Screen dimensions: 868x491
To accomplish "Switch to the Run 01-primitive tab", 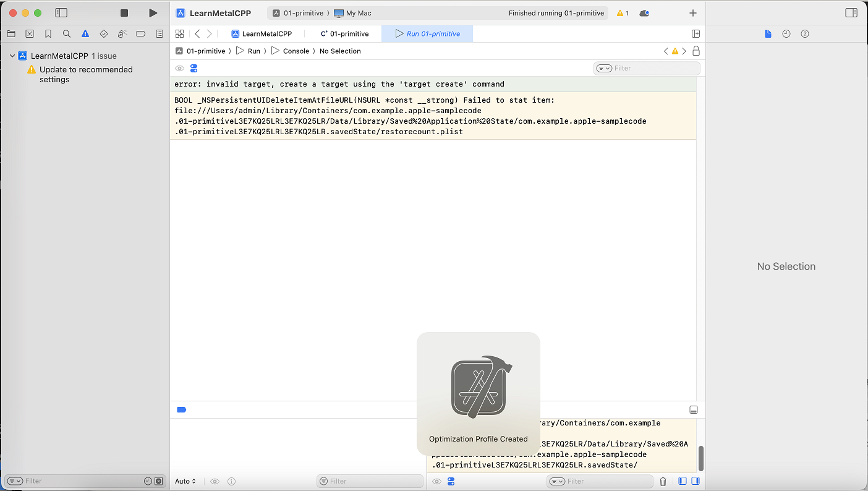I will (x=427, y=34).
